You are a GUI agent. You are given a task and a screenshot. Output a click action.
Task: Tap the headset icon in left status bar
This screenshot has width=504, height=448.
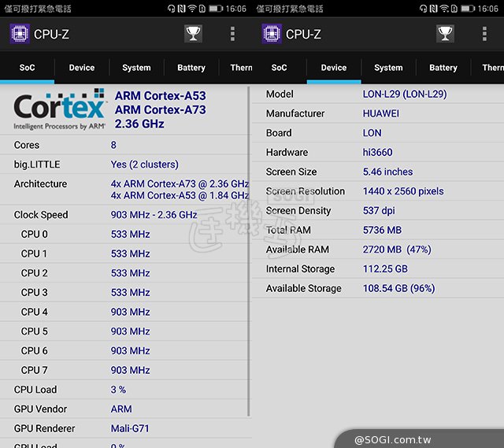[x=172, y=9]
